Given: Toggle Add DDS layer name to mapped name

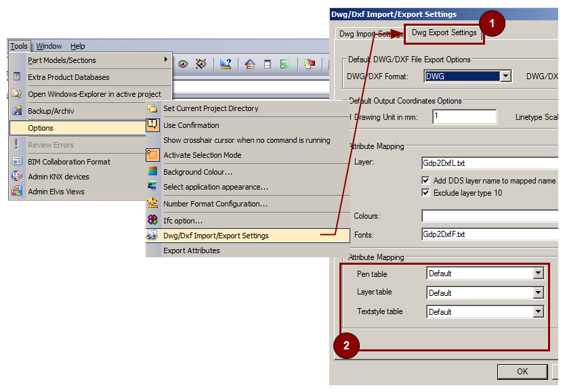Looking at the screenshot, I should (x=425, y=181).
